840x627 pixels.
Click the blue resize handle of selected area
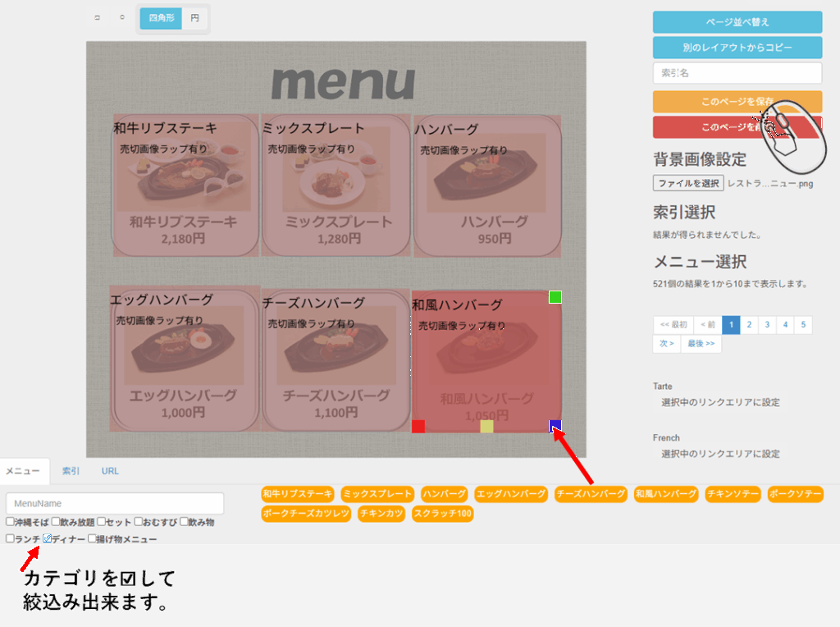(x=555, y=426)
